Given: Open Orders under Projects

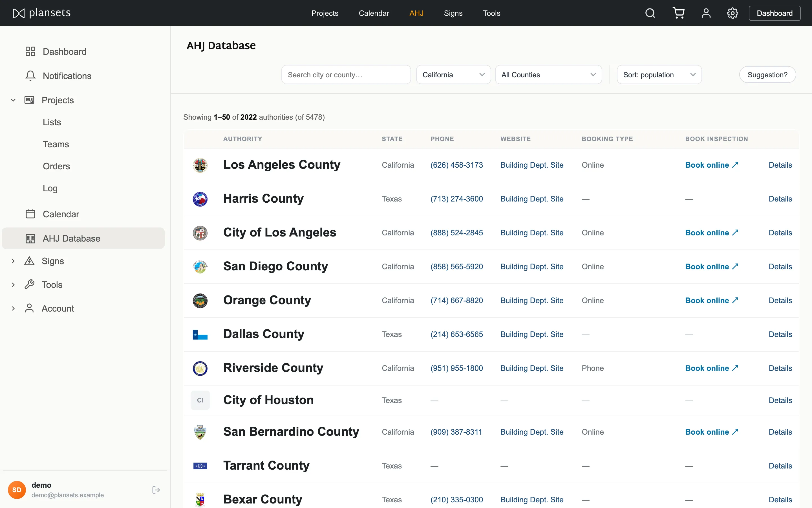Looking at the screenshot, I should coord(56,166).
